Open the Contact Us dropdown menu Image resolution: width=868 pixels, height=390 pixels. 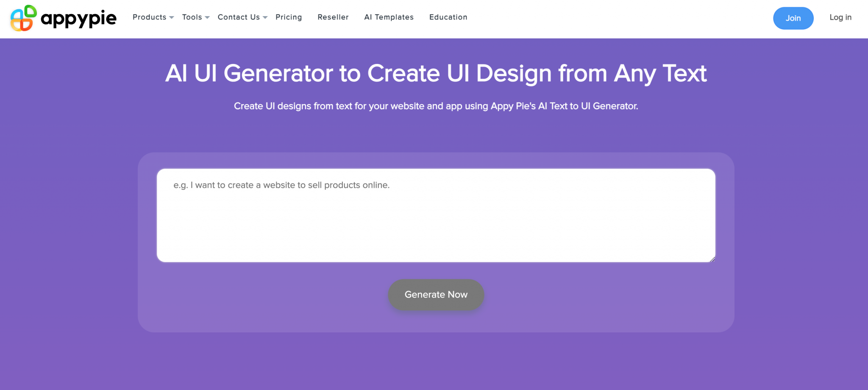(238, 17)
